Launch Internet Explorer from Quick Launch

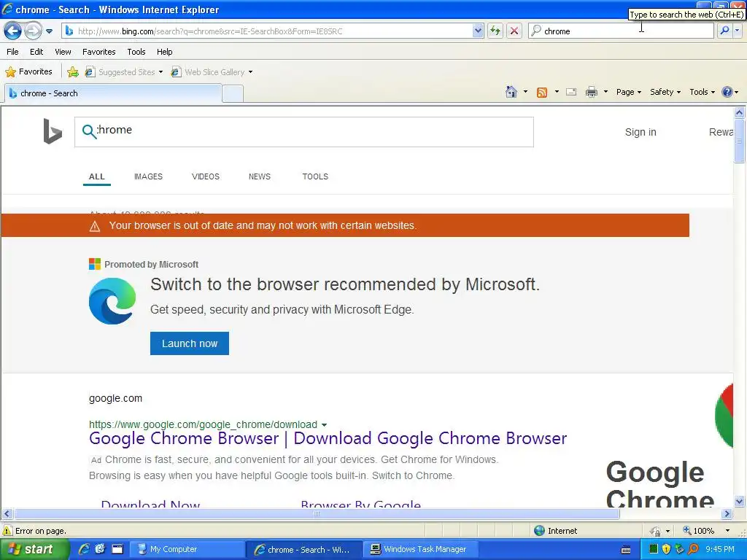coord(84,549)
